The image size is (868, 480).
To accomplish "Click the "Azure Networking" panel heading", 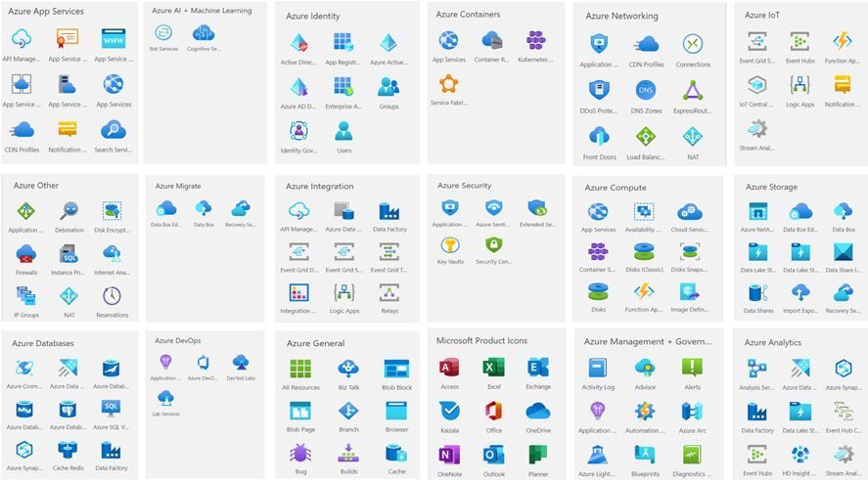I will [x=621, y=16].
